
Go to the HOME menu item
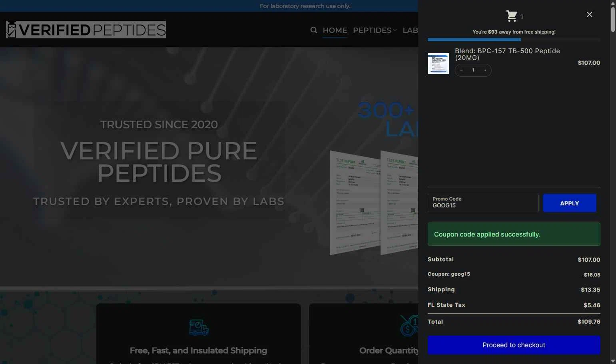(x=335, y=30)
